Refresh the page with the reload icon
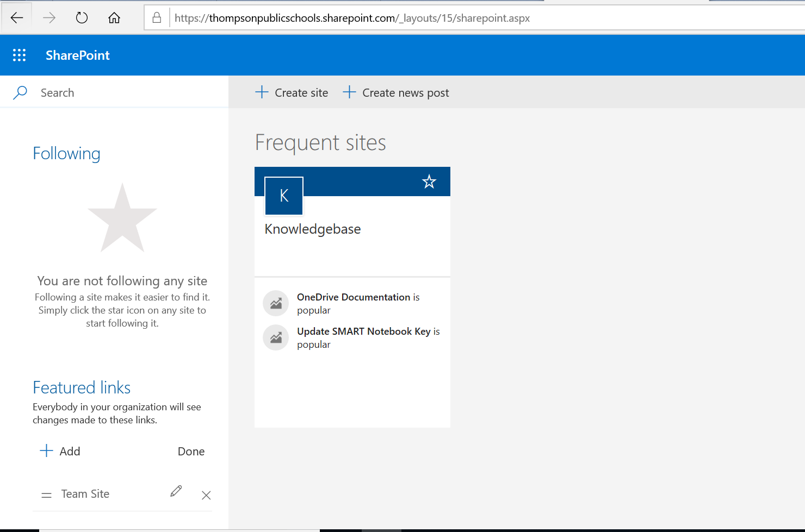This screenshot has width=805, height=532. [x=82, y=18]
